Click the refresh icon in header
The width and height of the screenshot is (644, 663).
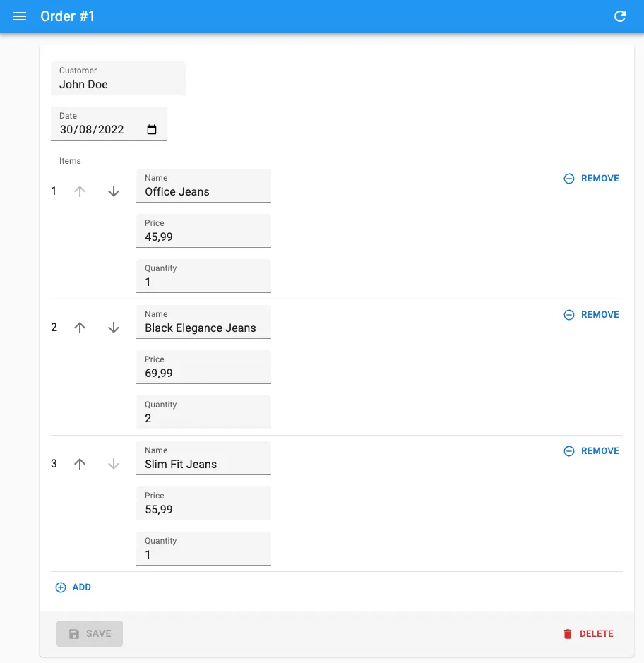click(620, 16)
